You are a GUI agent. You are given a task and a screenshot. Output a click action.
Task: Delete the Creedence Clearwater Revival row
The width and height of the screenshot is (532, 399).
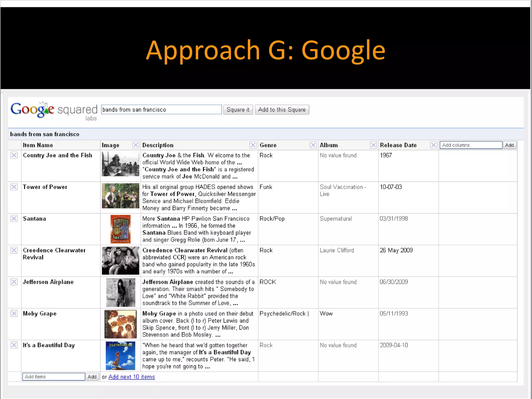14,250
